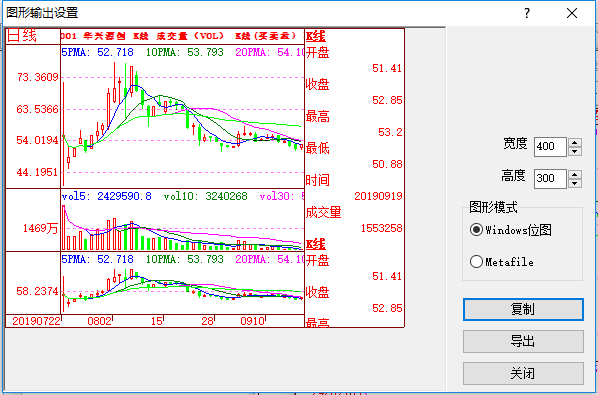
Task: Click the top K线 heading in info panel
Action: pyautogui.click(x=316, y=37)
